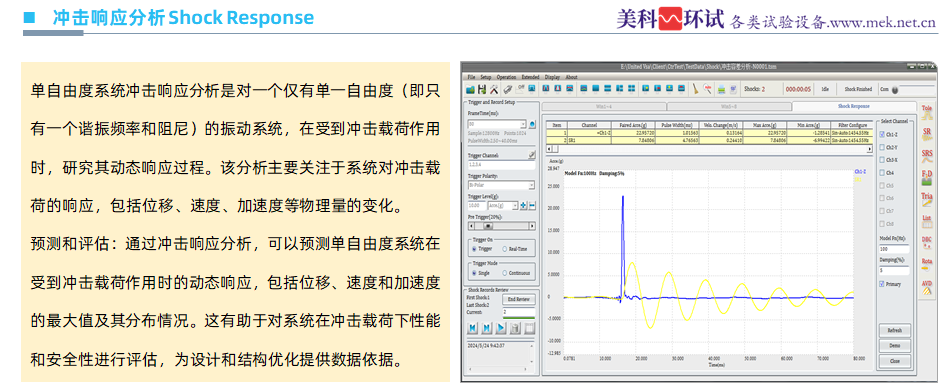Jump to first shock record
This screenshot has height=383, width=939.
[472, 328]
